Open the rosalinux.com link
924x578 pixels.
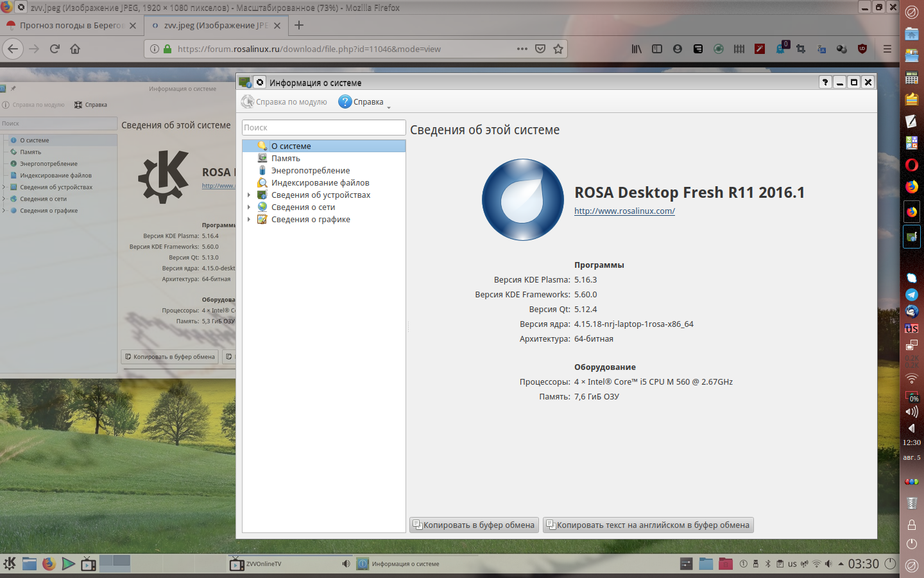point(624,211)
